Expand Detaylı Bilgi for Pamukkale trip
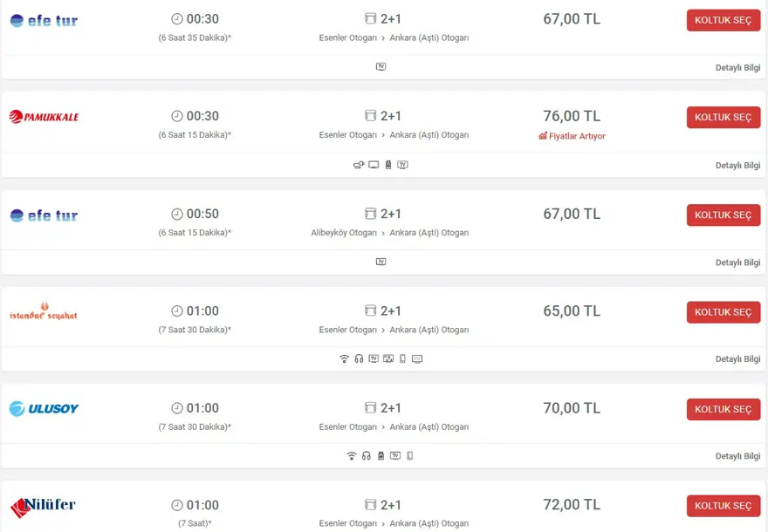The image size is (768, 532). [x=737, y=166]
